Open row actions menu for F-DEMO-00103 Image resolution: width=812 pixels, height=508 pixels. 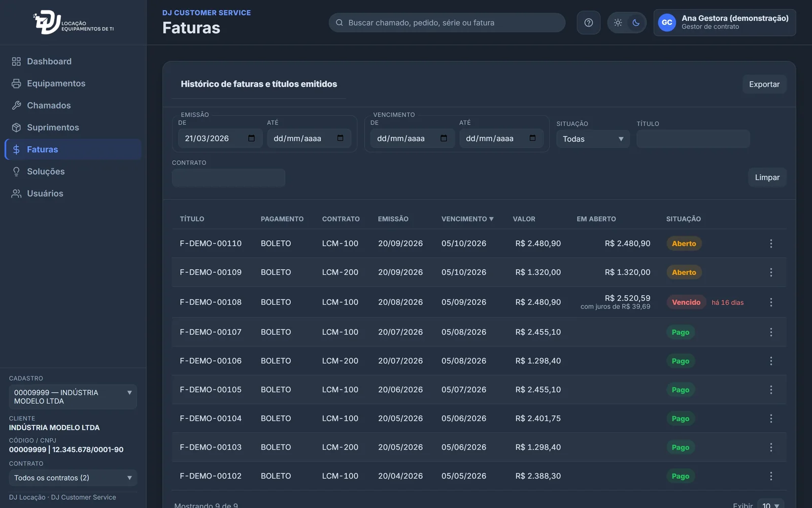771,448
